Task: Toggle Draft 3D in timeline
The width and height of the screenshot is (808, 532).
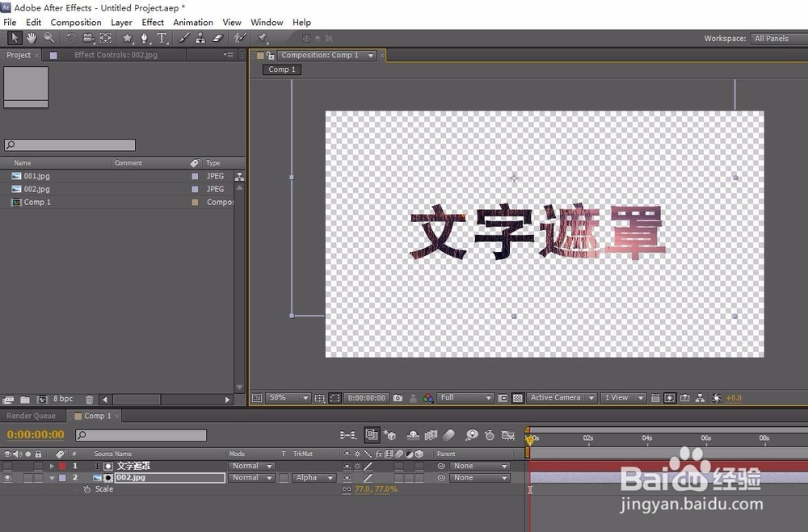Action: point(390,435)
